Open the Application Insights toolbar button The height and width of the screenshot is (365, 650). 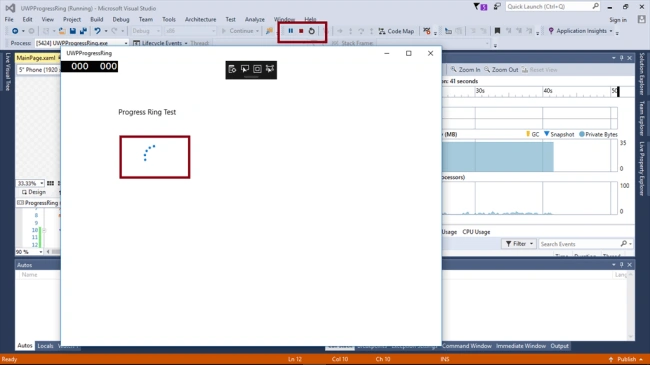pyautogui.click(x=580, y=31)
